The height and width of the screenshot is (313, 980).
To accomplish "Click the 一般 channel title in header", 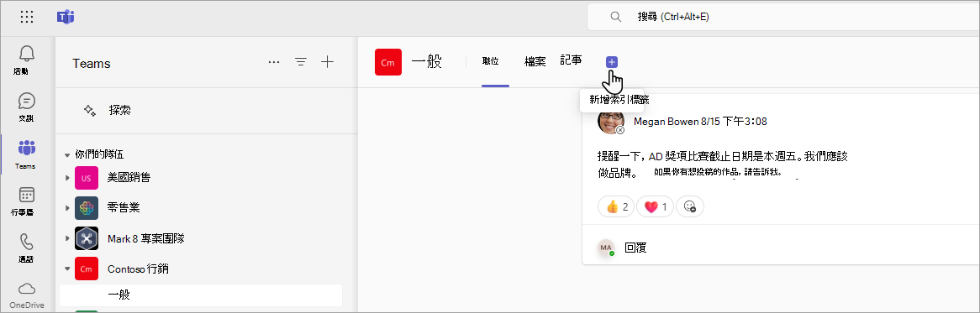I will (427, 61).
